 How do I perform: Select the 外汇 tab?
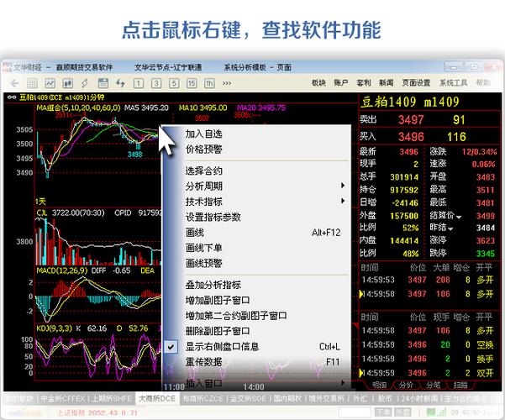(360, 399)
